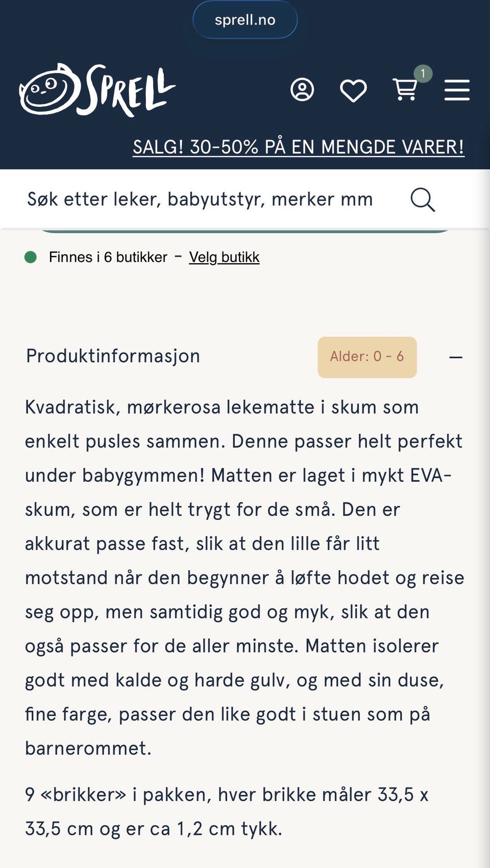Open the user account icon
The image size is (490, 868).
tap(302, 90)
